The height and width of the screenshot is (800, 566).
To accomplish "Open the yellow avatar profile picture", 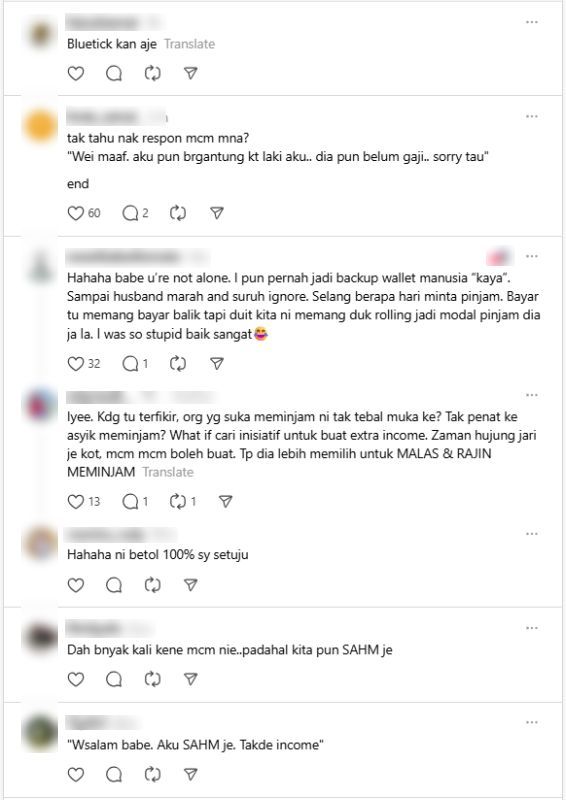I will 41,126.
